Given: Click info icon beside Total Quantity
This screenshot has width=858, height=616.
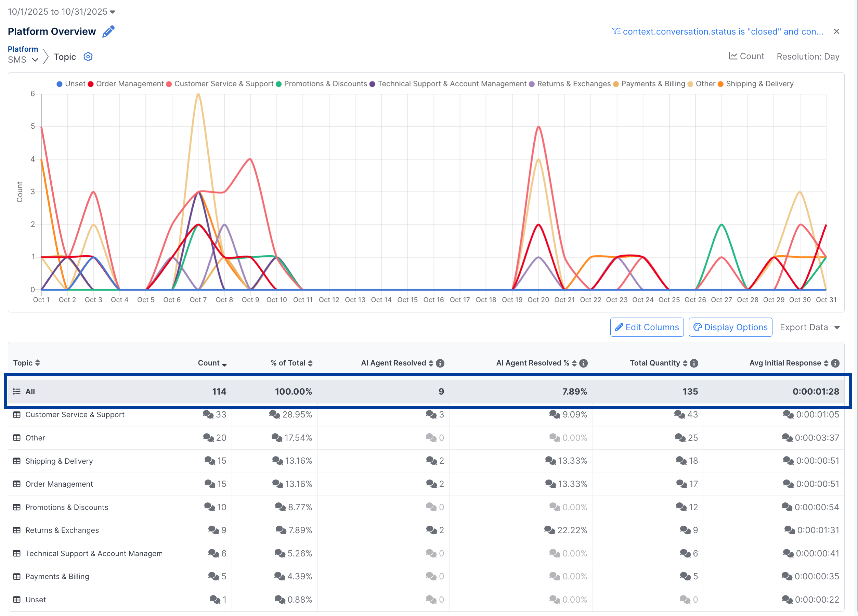Looking at the screenshot, I should (694, 363).
